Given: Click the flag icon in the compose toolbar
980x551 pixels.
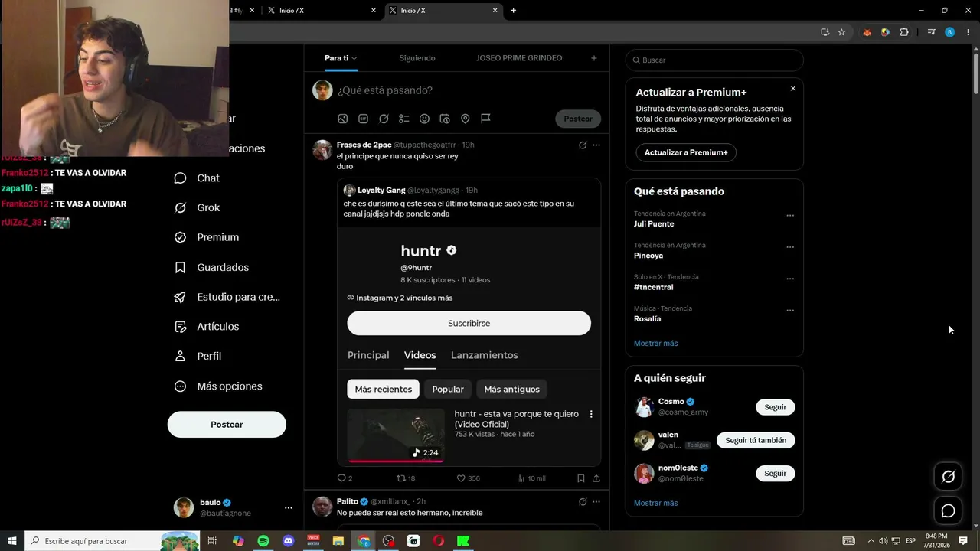Looking at the screenshot, I should click(x=485, y=119).
